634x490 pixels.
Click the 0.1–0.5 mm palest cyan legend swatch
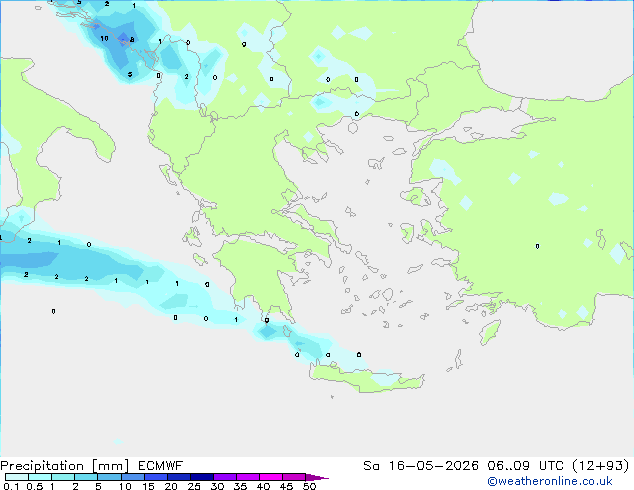click(x=17, y=477)
